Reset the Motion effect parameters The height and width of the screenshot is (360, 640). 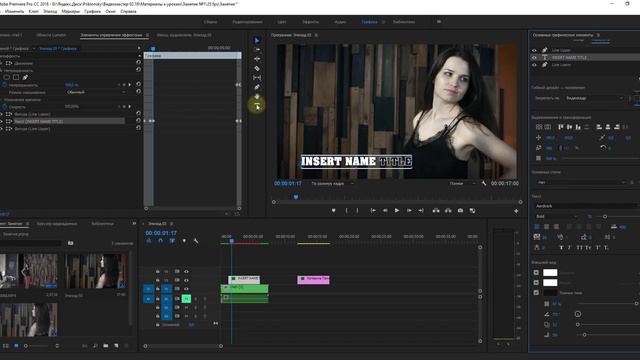[x=138, y=62]
